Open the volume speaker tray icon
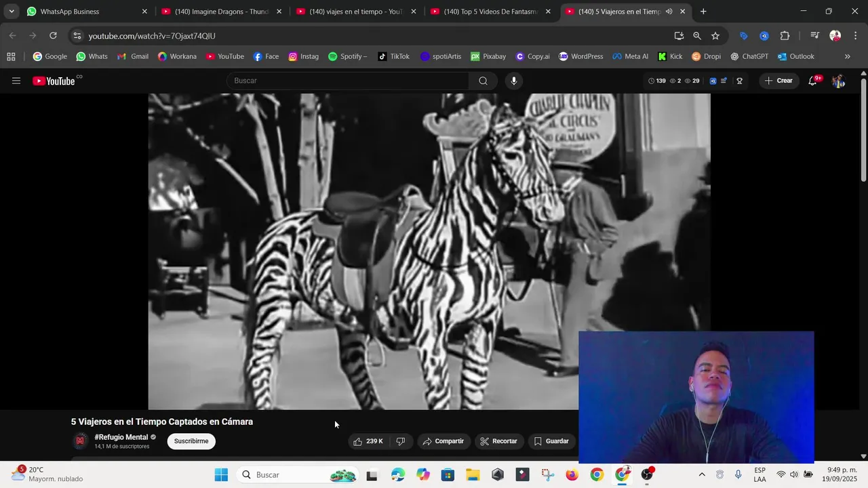 [794, 474]
